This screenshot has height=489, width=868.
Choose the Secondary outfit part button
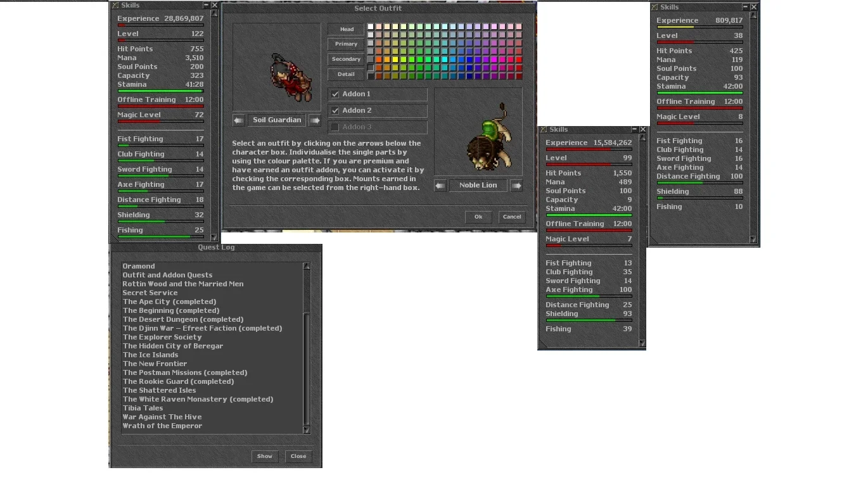tap(346, 59)
